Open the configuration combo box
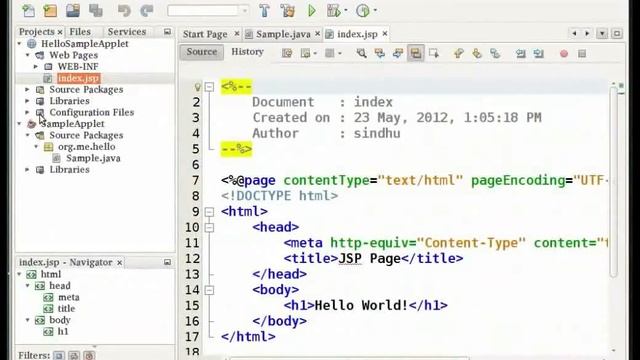Image resolution: width=640 pixels, height=360 pixels. 208,11
